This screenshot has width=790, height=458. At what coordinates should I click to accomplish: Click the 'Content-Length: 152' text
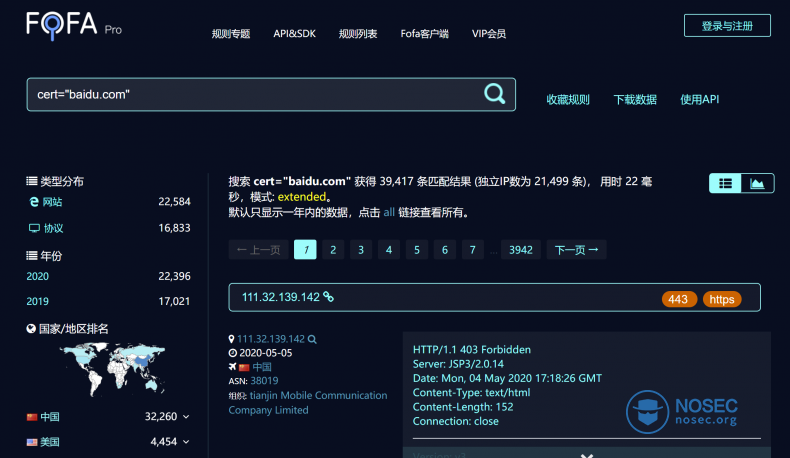[463, 407]
